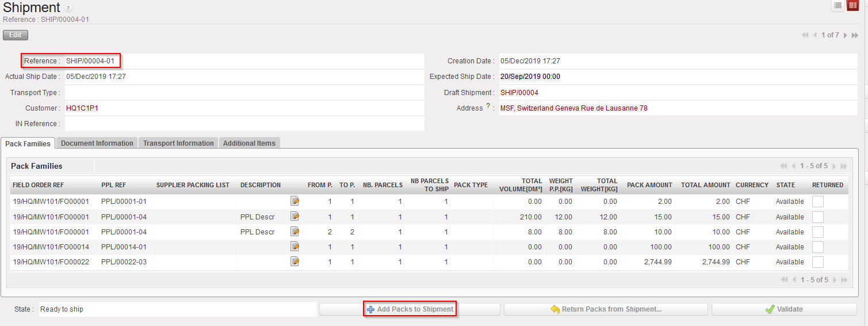Open edit icon for PPL/00001-01 row
Image resolution: width=868 pixels, height=326 pixels.
point(295,202)
